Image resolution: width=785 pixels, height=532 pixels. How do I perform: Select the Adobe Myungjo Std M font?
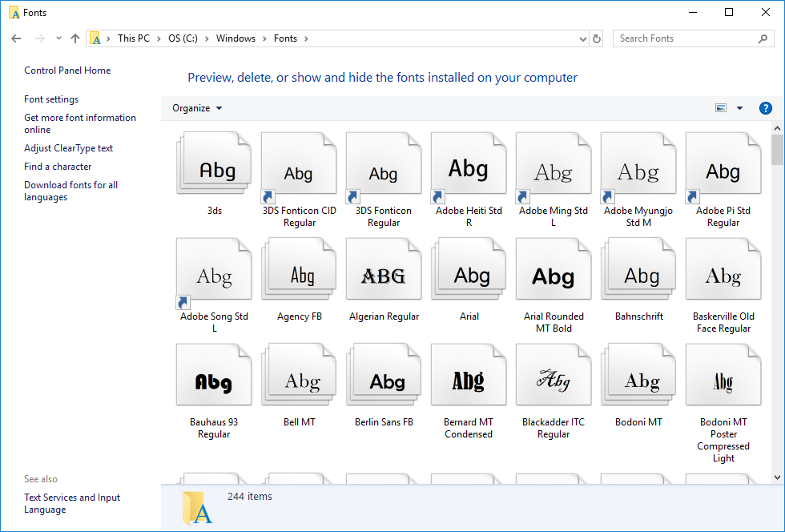(638, 167)
